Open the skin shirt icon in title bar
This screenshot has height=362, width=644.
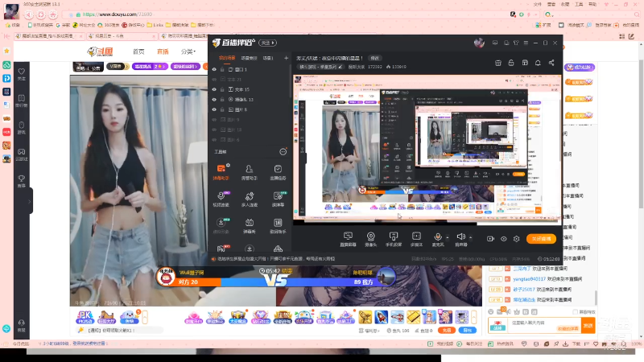pyautogui.click(x=516, y=43)
